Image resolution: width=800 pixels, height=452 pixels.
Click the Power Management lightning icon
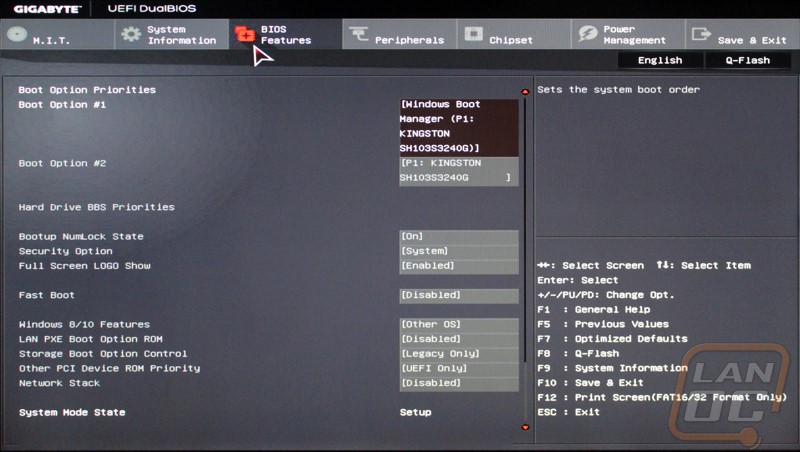point(588,34)
